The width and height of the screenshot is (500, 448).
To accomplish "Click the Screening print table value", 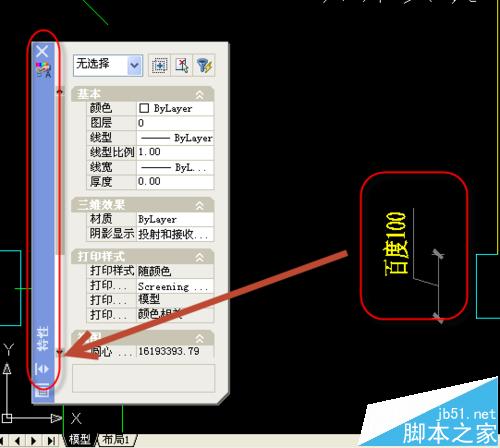I will click(x=175, y=286).
